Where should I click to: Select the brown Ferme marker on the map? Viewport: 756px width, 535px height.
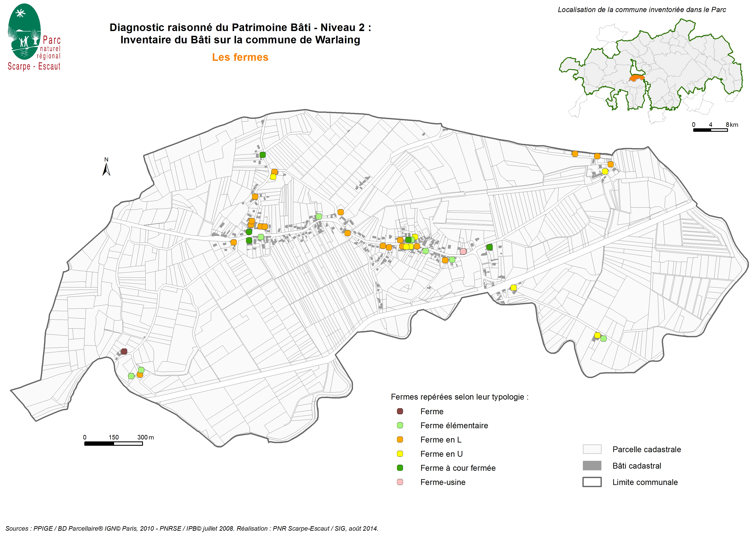tap(124, 351)
